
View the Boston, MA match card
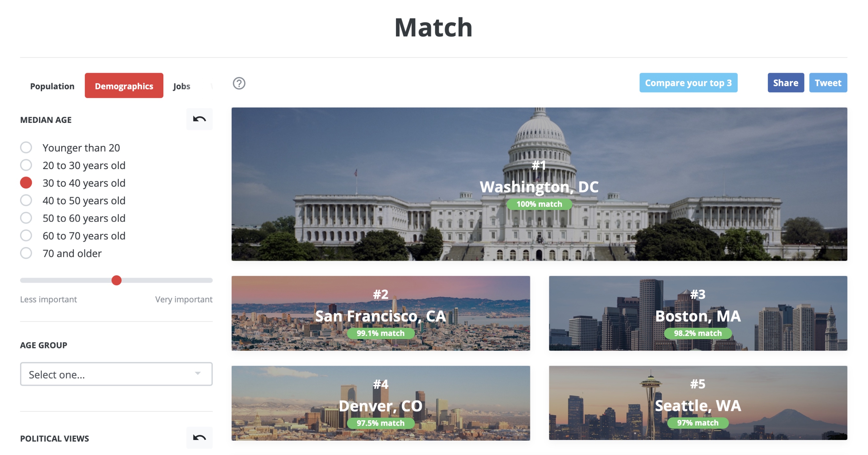[x=698, y=313]
